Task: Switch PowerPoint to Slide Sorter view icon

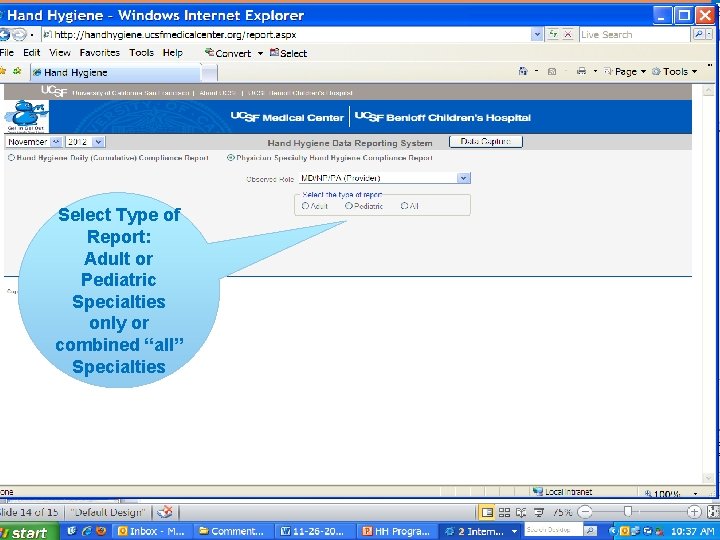Action: point(504,512)
